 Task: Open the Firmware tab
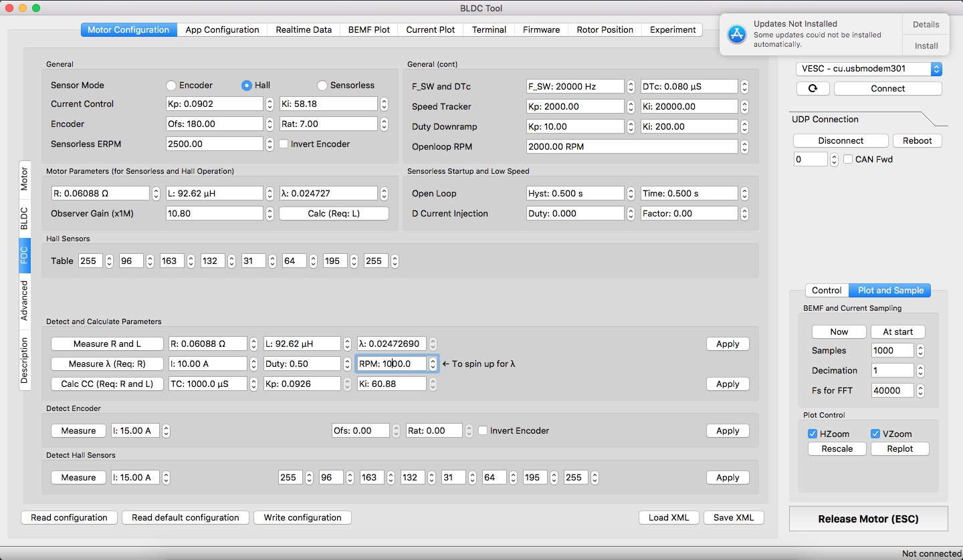point(542,29)
